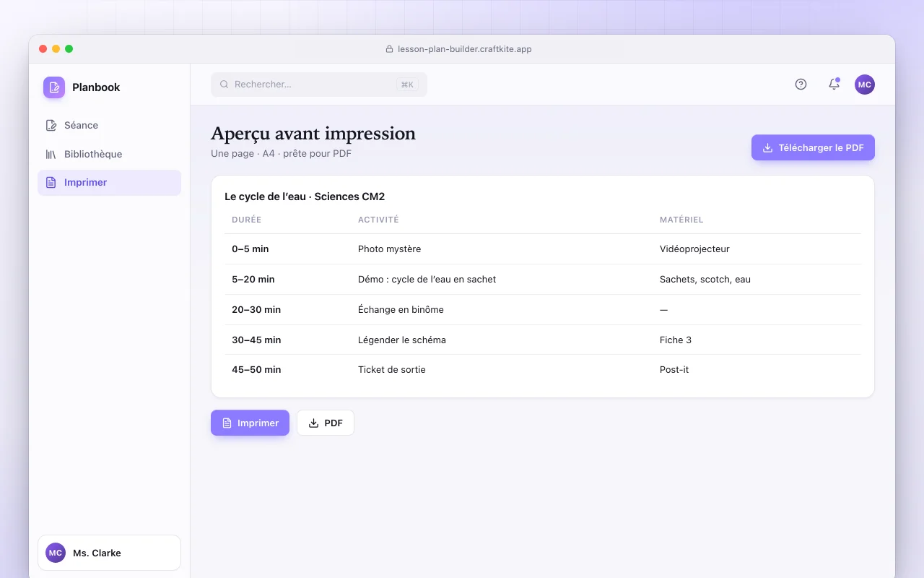Open the Ms. Clarke profile card
The height and width of the screenshot is (578, 924).
point(109,553)
